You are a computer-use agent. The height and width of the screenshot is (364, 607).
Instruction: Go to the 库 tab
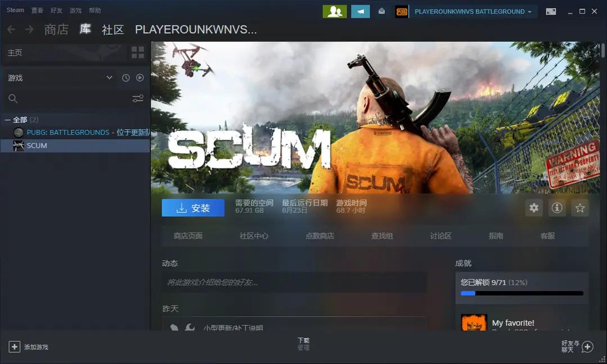click(x=85, y=29)
